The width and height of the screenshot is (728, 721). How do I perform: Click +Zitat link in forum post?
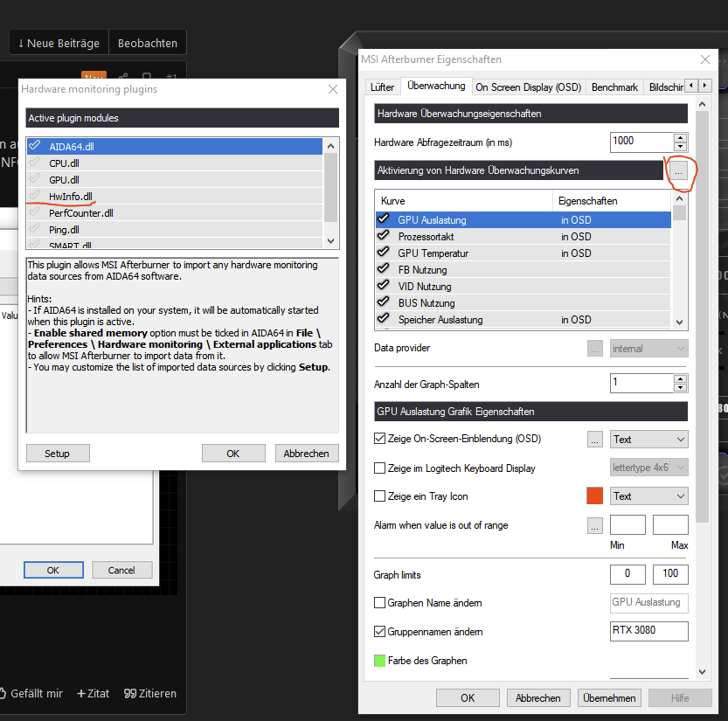coord(94,693)
